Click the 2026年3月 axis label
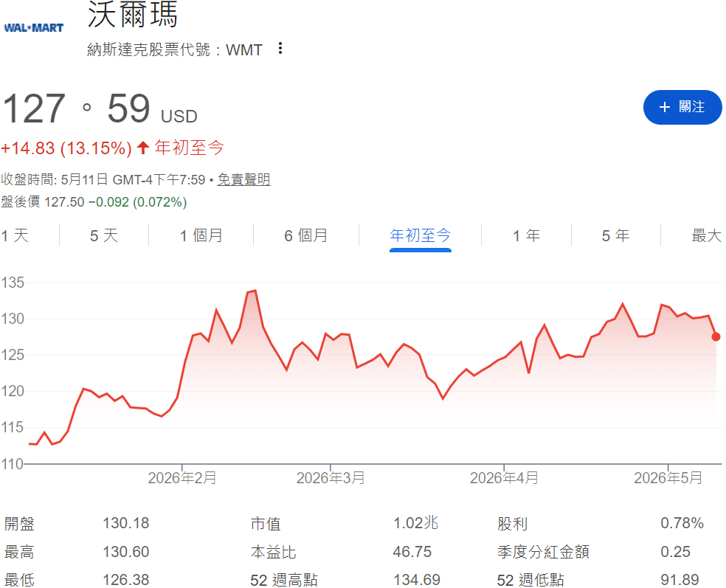Screen dimensions: 726x588 (x=331, y=478)
